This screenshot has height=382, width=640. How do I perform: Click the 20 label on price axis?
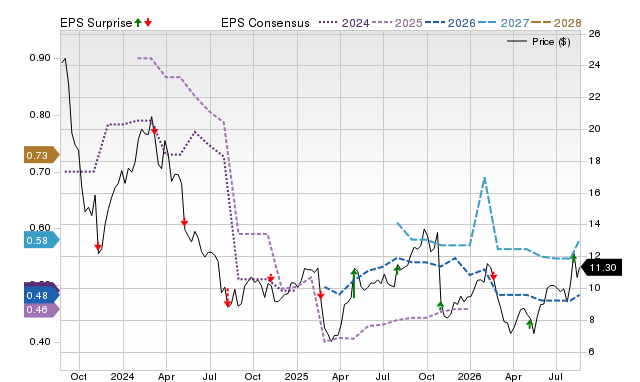[x=594, y=129]
